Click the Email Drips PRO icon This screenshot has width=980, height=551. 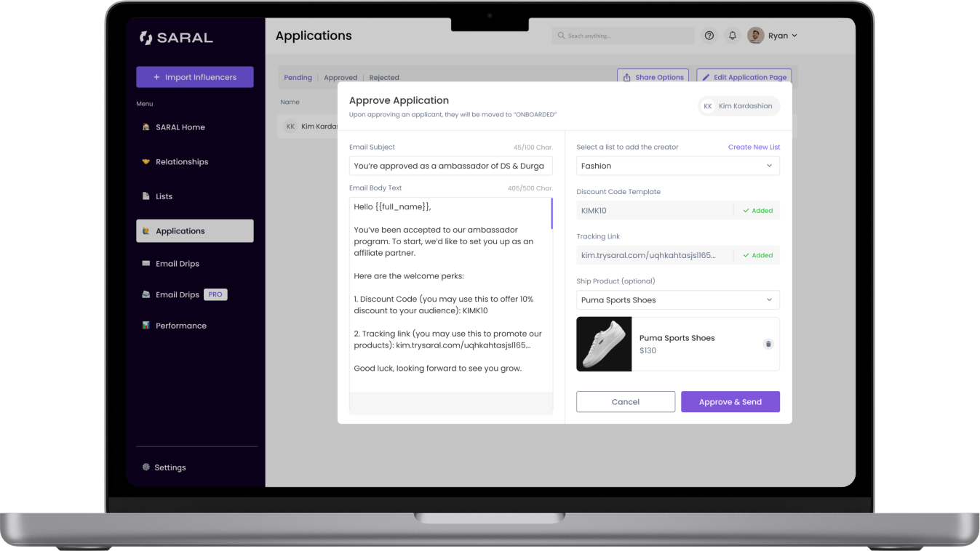coord(146,294)
